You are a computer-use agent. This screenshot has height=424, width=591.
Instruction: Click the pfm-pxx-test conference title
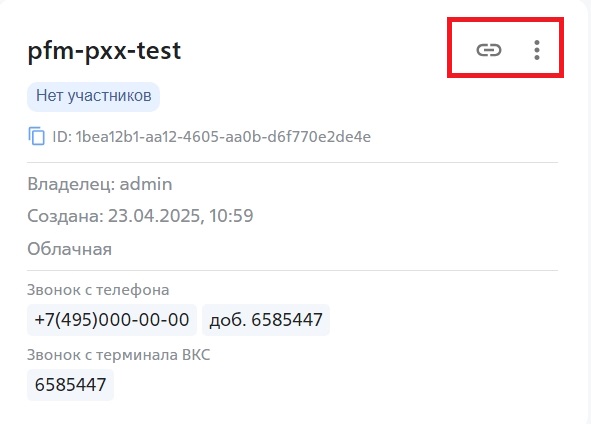[x=104, y=51]
